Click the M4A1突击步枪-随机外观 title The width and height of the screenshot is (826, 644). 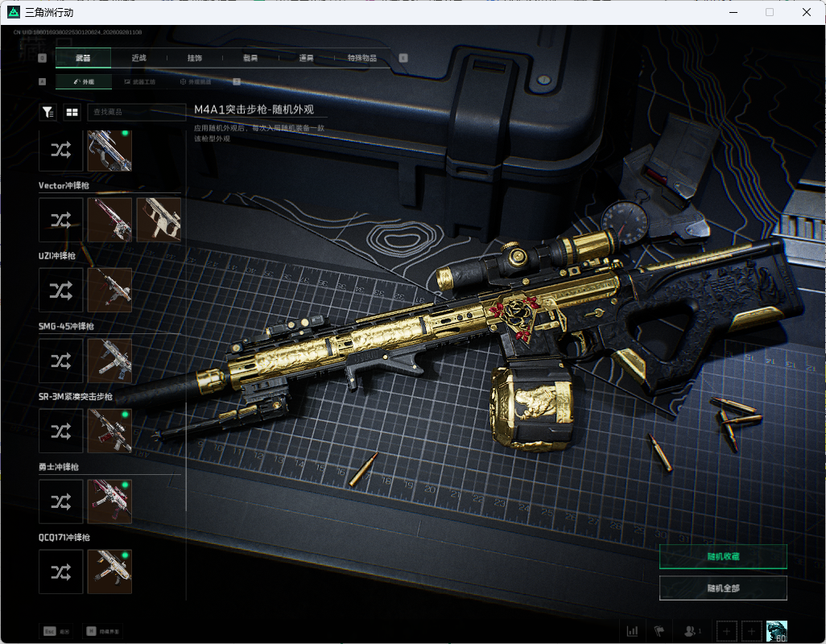(x=254, y=109)
